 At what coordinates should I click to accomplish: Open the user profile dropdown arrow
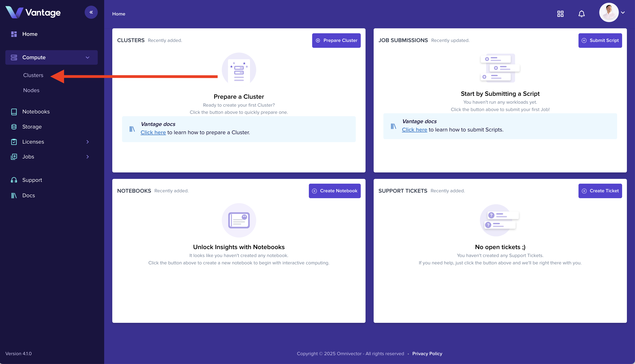pos(623,13)
